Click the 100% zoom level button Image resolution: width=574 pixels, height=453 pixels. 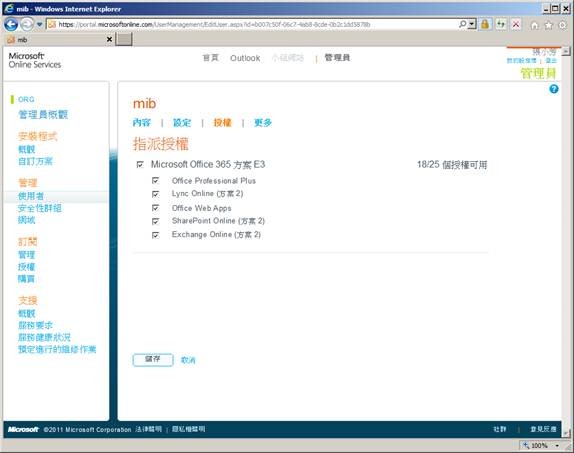tap(535, 446)
